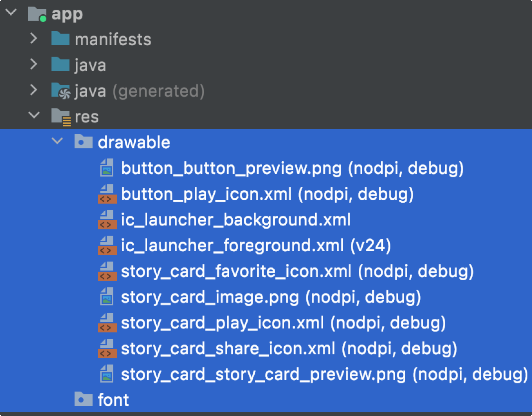Select the manifests folder label
This screenshot has height=416, width=532.
pos(113,39)
